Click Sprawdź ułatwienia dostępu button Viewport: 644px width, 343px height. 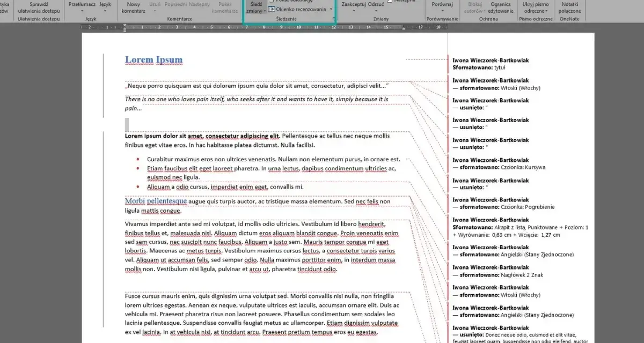[x=39, y=8]
